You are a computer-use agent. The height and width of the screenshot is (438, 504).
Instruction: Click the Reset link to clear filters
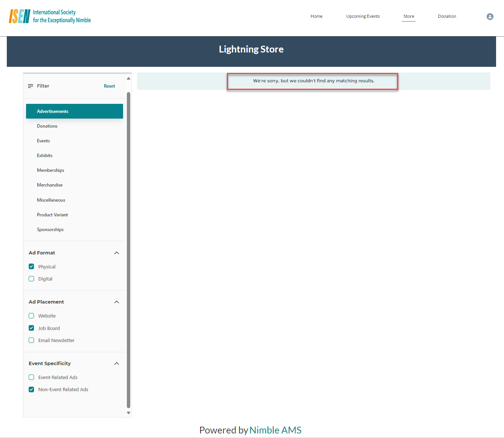(x=109, y=86)
